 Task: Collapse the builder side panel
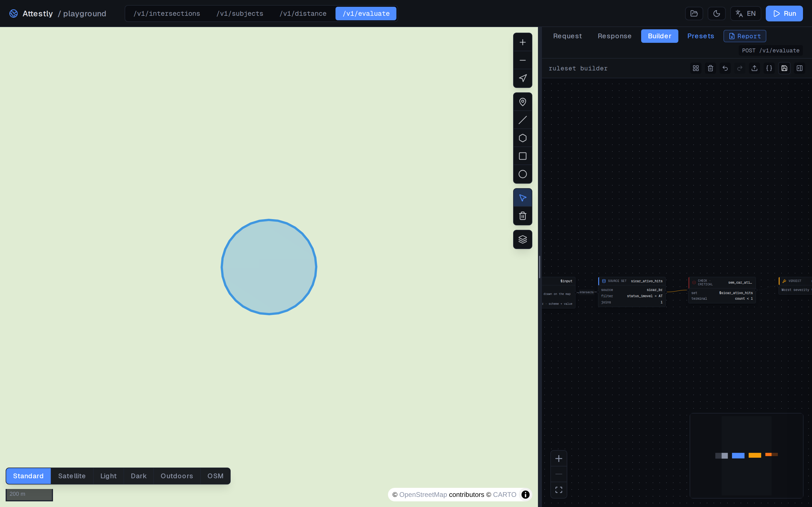coord(800,68)
